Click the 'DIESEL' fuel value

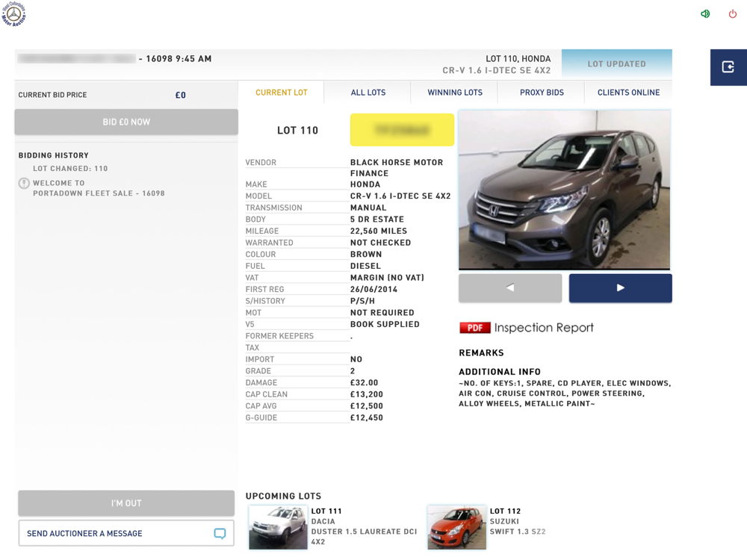pos(365,266)
